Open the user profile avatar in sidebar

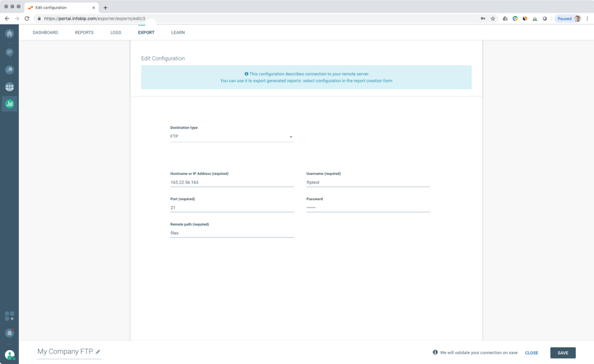click(x=9, y=354)
